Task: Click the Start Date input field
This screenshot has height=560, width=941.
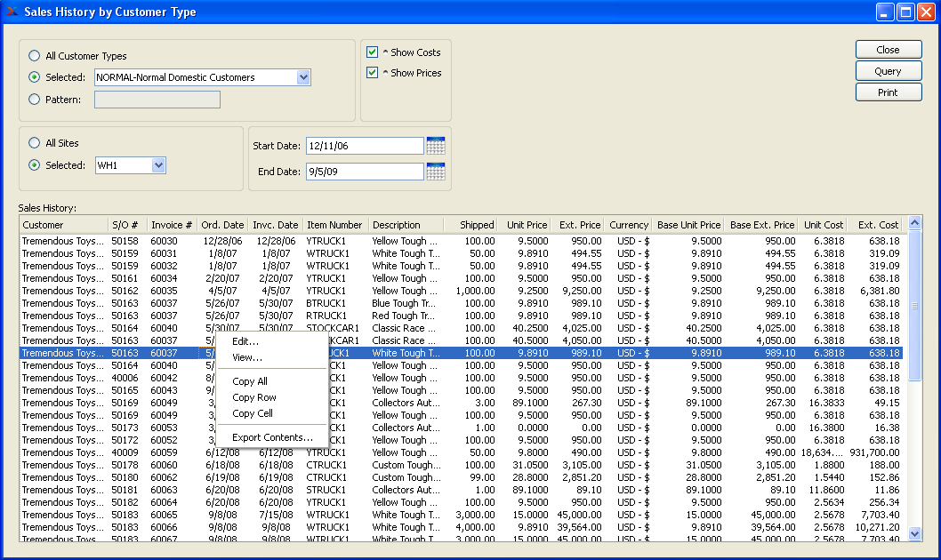Action: pyautogui.click(x=364, y=146)
